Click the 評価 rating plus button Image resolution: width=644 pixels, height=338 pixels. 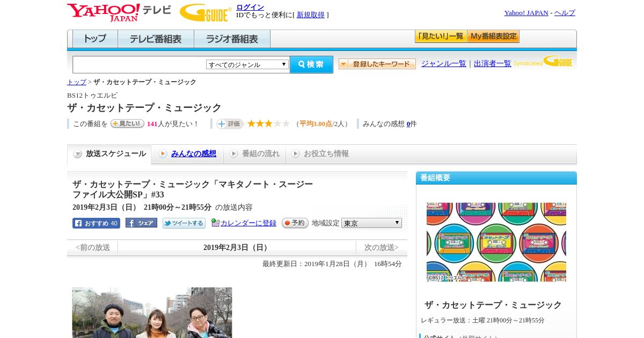tap(230, 124)
